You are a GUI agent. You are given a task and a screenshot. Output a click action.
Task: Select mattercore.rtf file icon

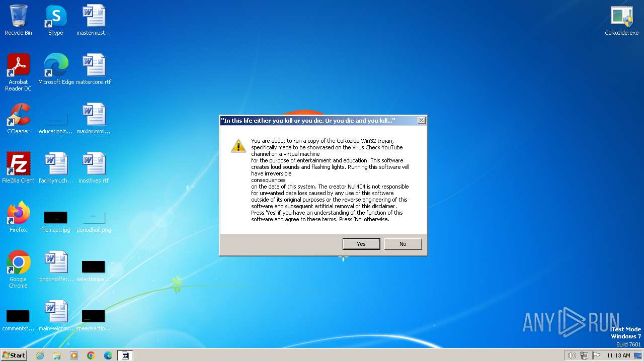click(x=94, y=69)
